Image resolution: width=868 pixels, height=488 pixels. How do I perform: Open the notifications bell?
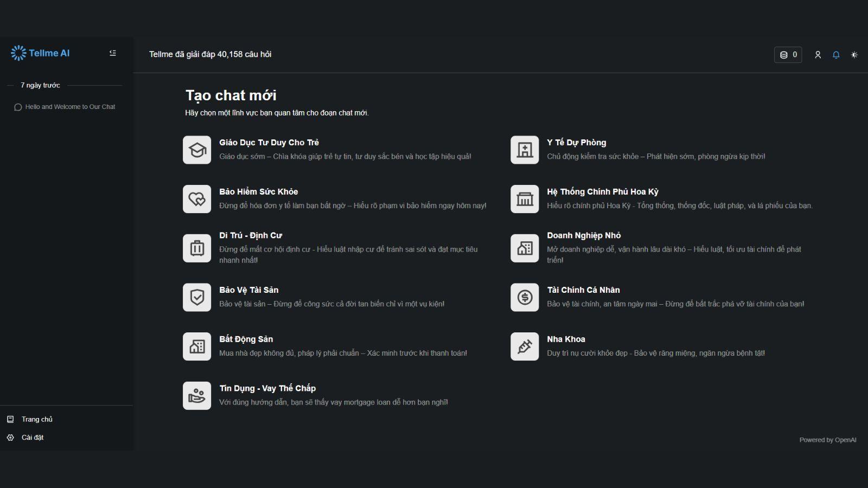pos(836,55)
